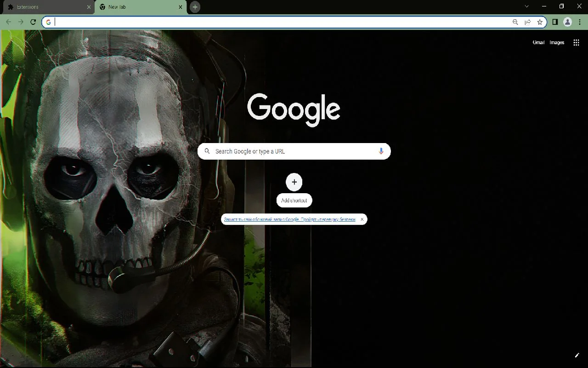Open Gmail link

point(538,42)
